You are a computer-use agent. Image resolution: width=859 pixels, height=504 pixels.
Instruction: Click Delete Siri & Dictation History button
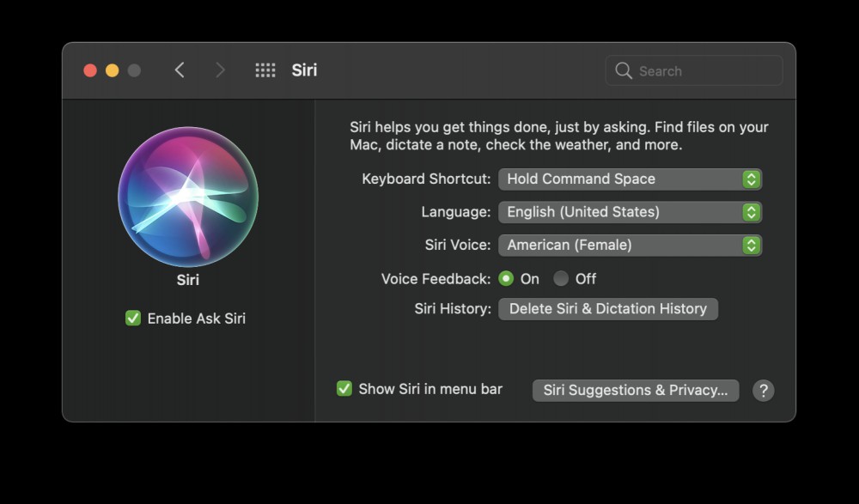pyautogui.click(x=608, y=309)
